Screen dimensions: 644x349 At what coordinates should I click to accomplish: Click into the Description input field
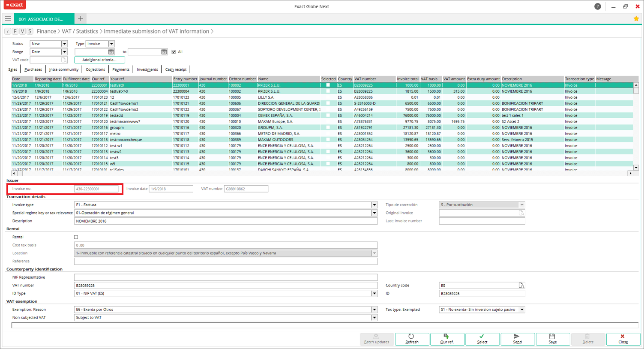(x=226, y=221)
